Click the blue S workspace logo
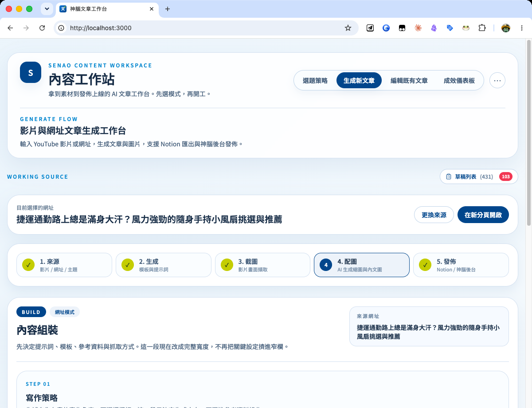The width and height of the screenshot is (532, 408). click(x=31, y=72)
